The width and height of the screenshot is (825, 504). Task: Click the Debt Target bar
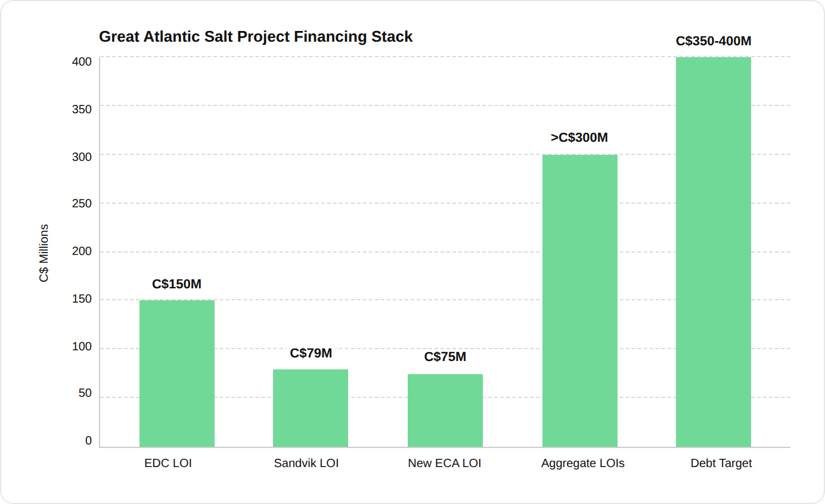[714, 252]
